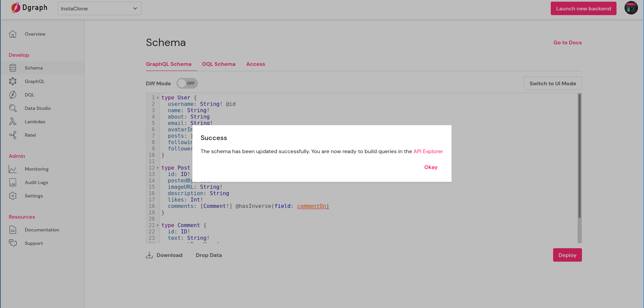Click the Settings gear icon
644x308 pixels.
tap(13, 196)
